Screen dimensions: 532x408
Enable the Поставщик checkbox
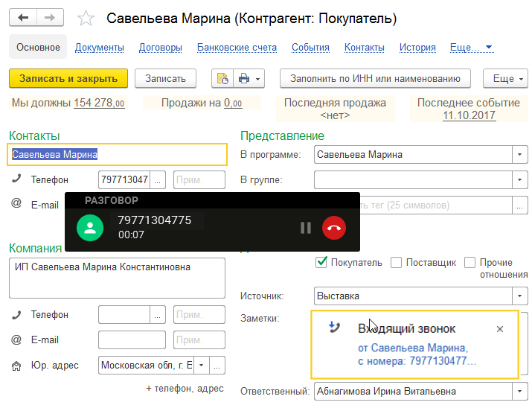(397, 262)
